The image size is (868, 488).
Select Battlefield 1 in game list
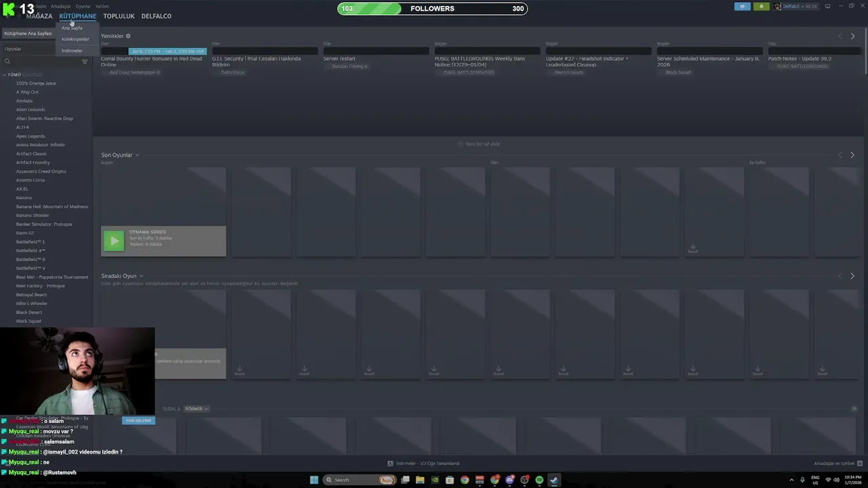coord(31,242)
